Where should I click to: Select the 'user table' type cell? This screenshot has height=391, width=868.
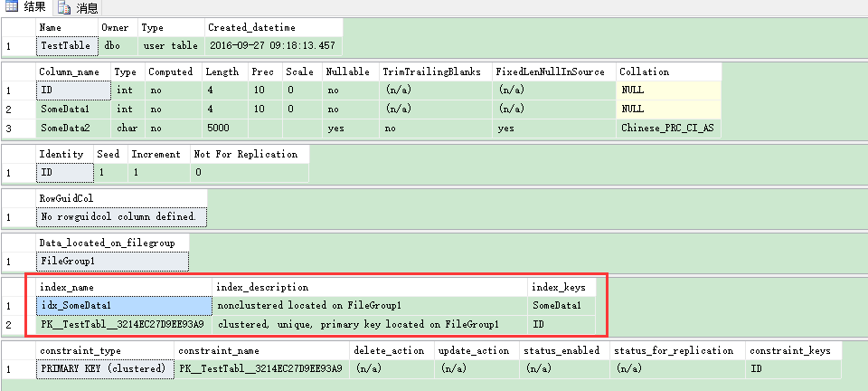(171, 46)
